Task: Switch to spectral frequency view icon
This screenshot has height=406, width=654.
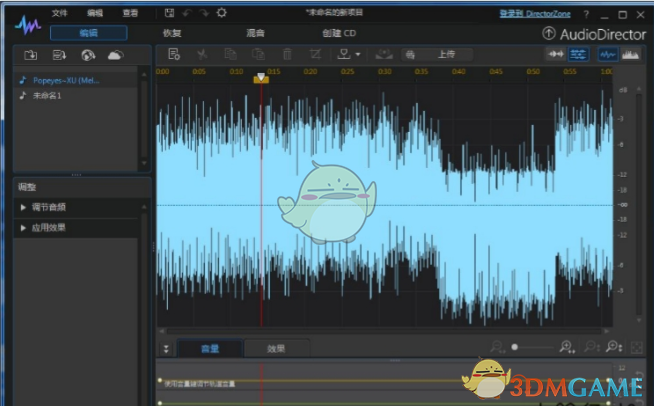Action: 630,54
